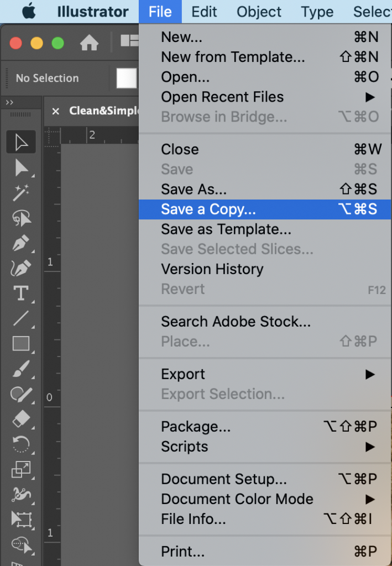The image size is (392, 566).
Task: Select the Pen tool
Action: (21, 243)
